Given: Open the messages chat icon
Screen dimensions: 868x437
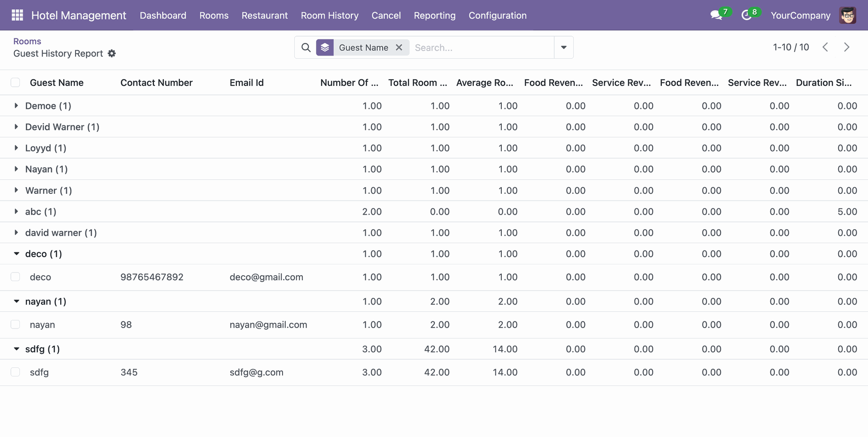Looking at the screenshot, I should (716, 15).
